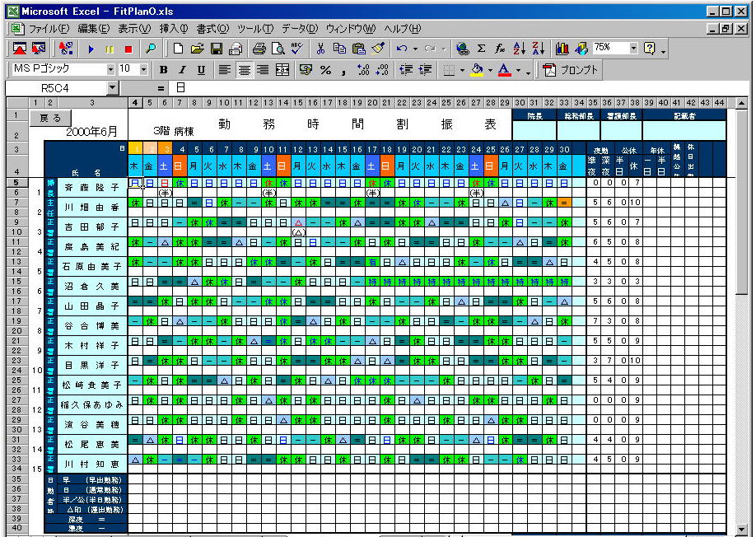Apply the yellow fill color bucket
The height and width of the screenshot is (537, 756).
[476, 70]
